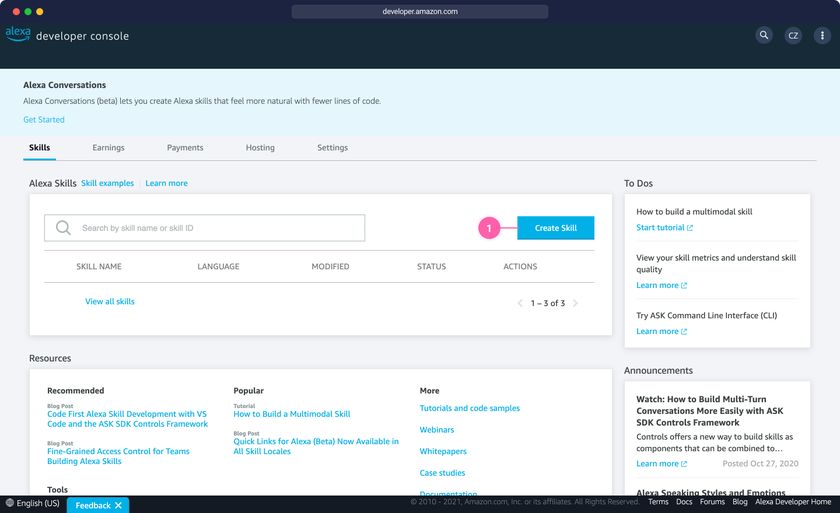
Task: Open the Payments tab
Action: pos(185,147)
